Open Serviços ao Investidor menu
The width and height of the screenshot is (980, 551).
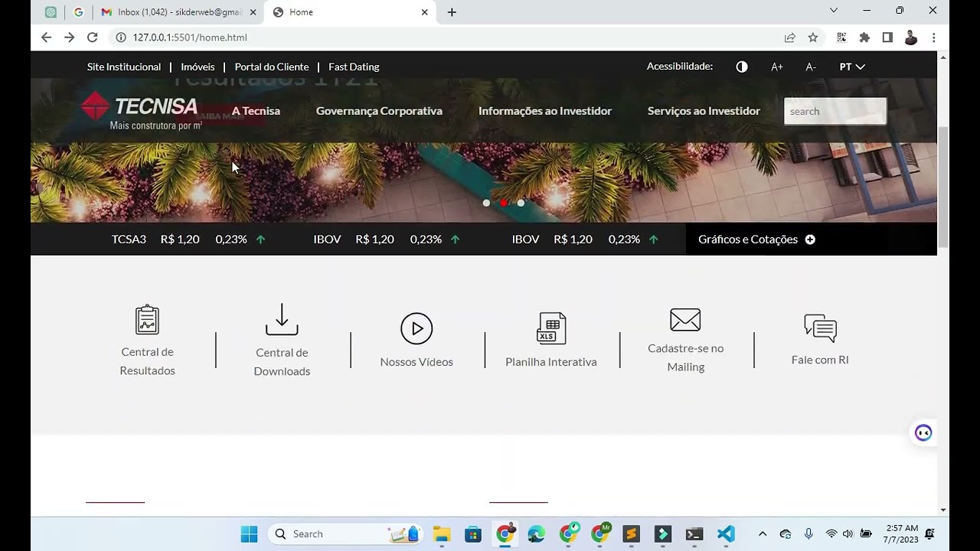point(704,111)
